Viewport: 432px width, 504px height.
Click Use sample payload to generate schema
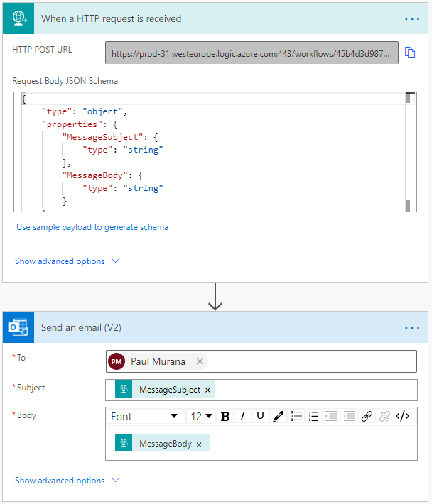(x=92, y=227)
